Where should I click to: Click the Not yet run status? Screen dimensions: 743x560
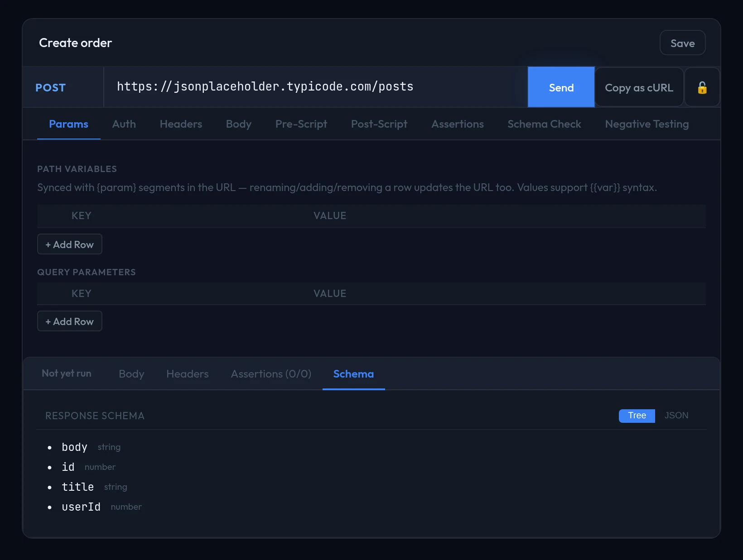67,373
